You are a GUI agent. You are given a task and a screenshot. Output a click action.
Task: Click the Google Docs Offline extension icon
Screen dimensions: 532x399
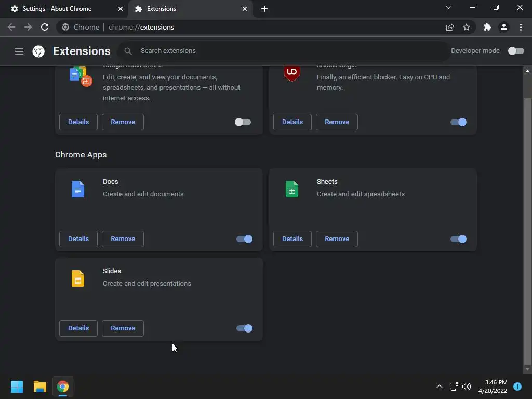coord(81,76)
